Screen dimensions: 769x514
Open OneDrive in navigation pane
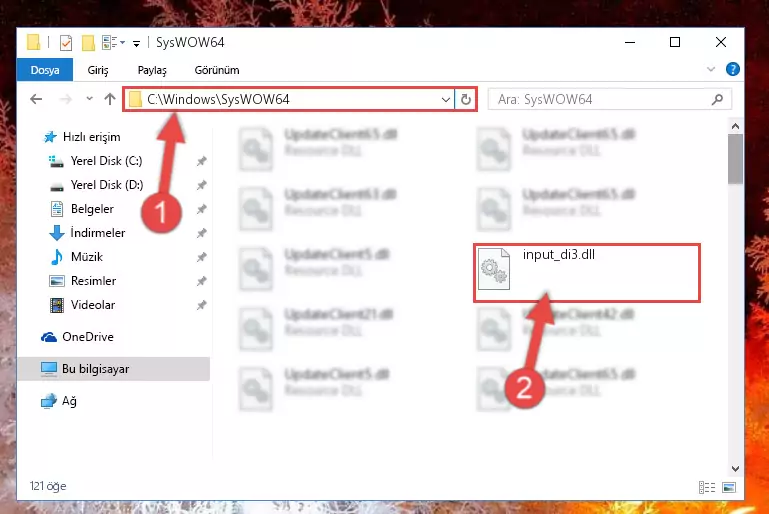(x=88, y=337)
